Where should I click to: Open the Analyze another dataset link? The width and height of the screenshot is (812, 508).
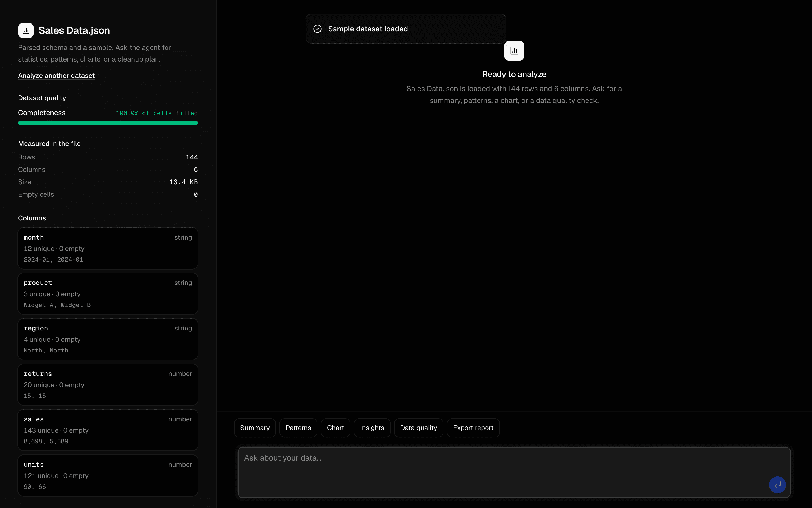(56, 76)
